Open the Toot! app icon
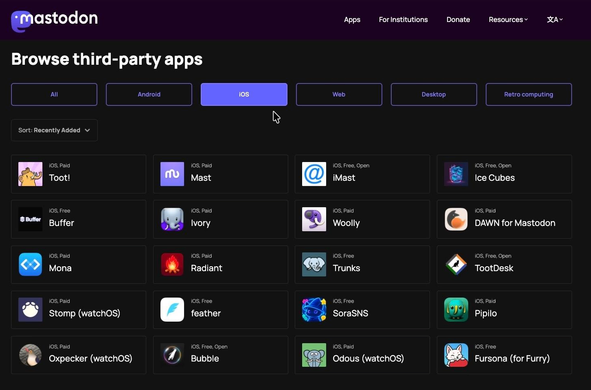Screen dimensions: 591x390 30,174
